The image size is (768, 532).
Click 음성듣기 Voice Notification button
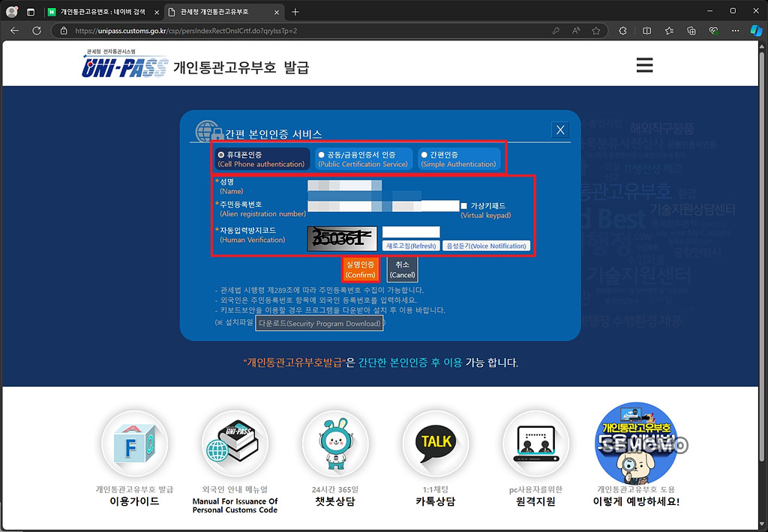[486, 246]
